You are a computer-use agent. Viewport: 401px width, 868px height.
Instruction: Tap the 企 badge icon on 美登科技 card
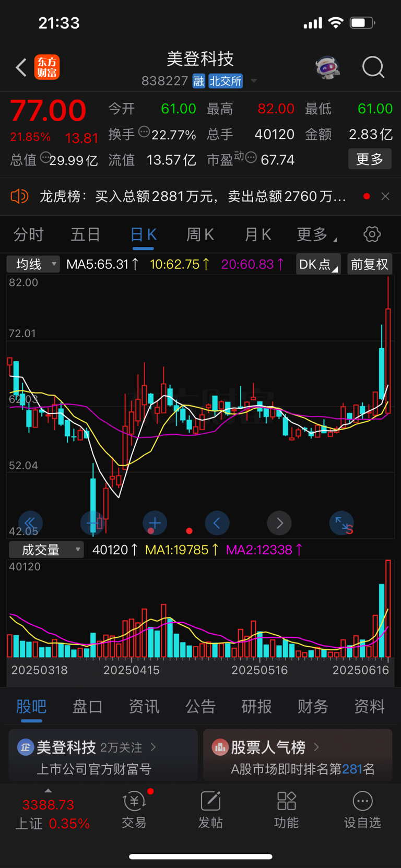point(26,747)
